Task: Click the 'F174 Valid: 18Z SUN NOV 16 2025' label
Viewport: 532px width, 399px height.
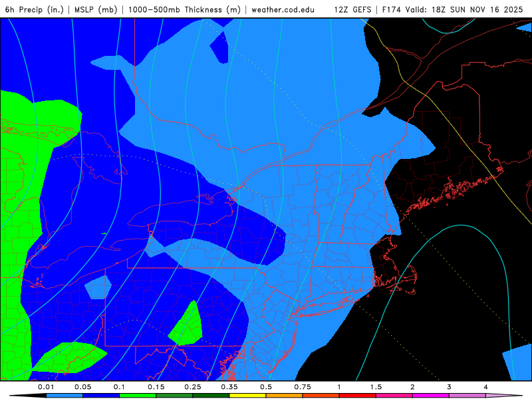Action: point(453,9)
